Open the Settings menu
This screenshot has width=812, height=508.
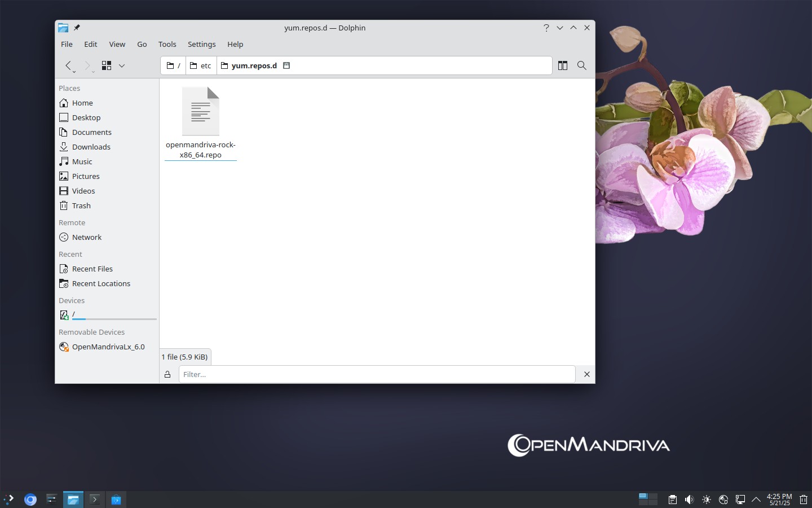pyautogui.click(x=201, y=44)
